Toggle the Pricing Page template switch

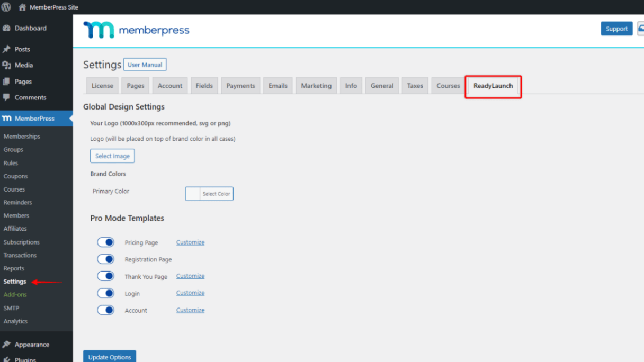106,242
